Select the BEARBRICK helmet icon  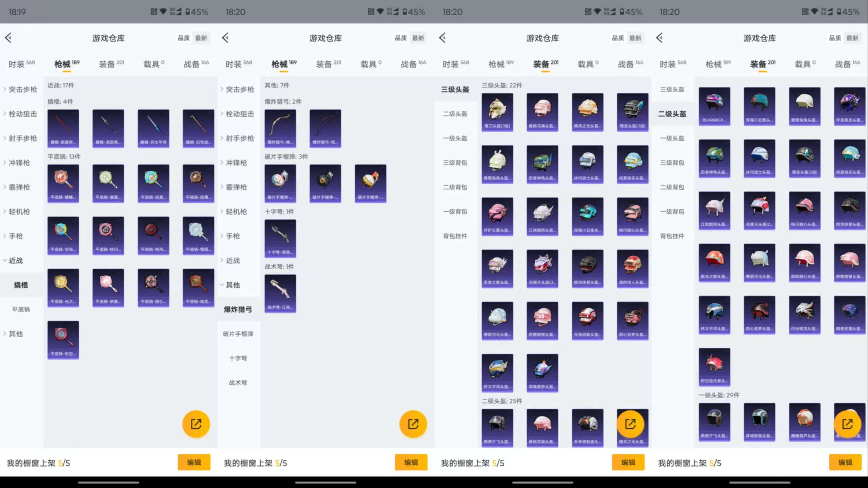pyautogui.click(x=714, y=106)
